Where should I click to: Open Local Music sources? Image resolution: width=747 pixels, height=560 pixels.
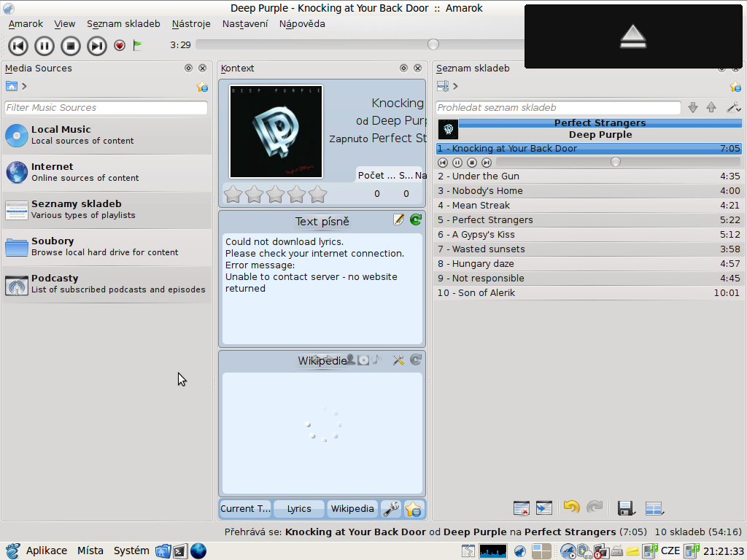(x=107, y=135)
